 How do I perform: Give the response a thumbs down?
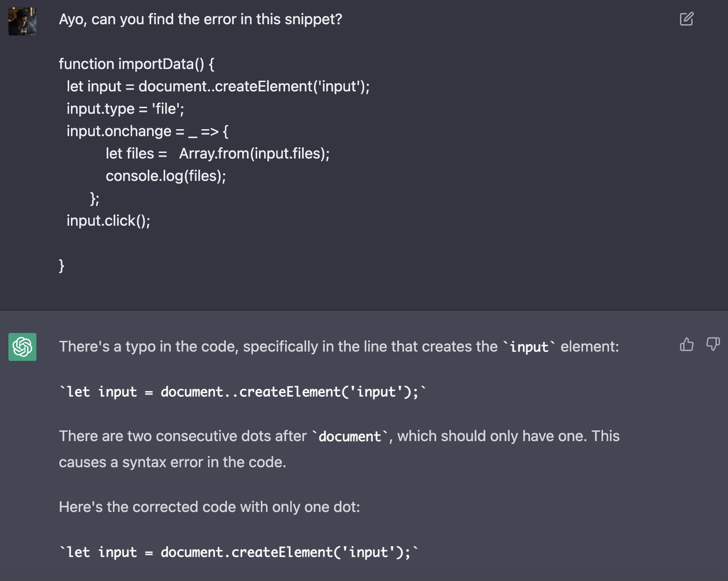click(x=713, y=345)
